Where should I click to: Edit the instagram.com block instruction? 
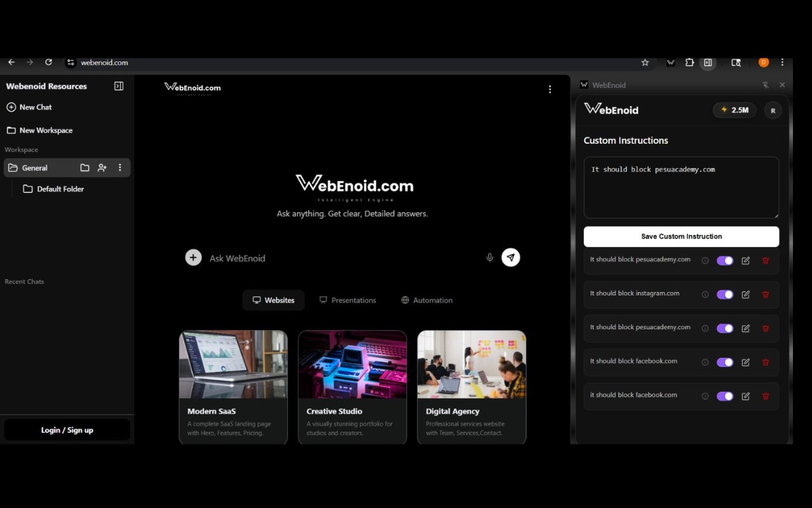point(745,295)
